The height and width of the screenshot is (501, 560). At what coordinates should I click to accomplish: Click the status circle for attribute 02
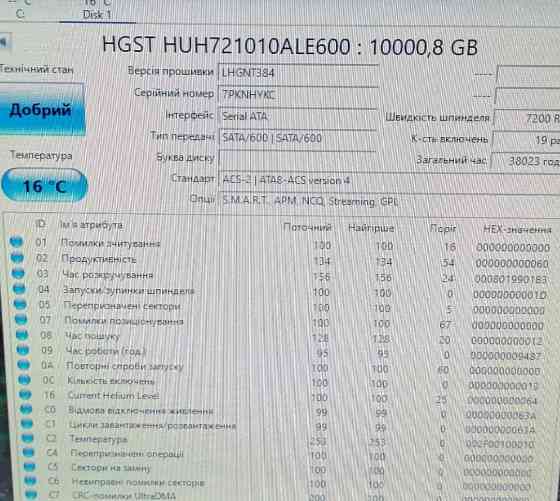pyautogui.click(x=17, y=257)
